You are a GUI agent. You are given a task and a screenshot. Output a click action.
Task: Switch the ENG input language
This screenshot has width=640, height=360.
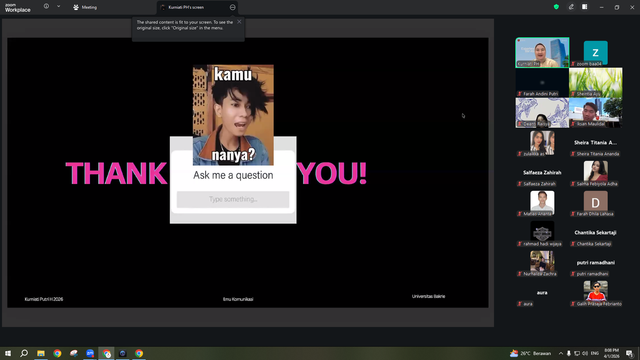pos(595,353)
